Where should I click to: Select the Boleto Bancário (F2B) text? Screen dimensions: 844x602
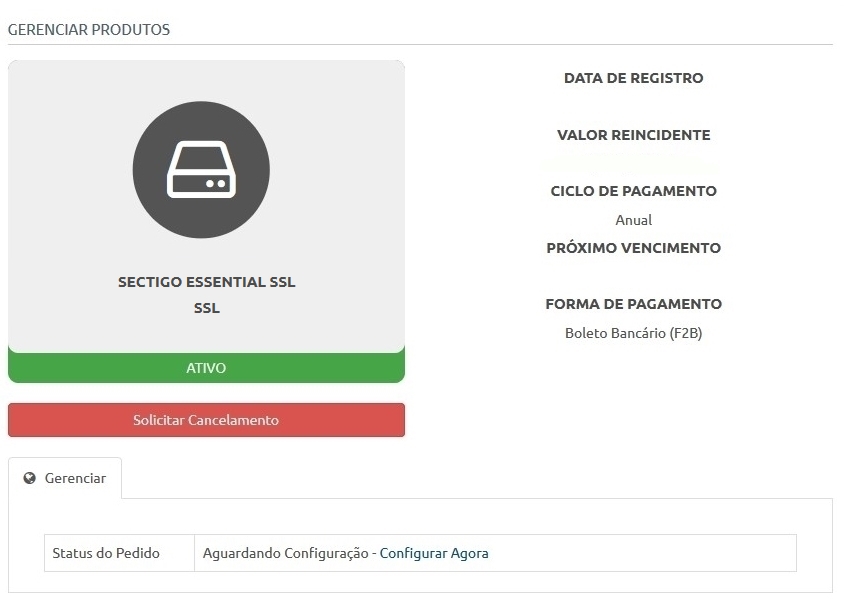pyautogui.click(x=634, y=333)
